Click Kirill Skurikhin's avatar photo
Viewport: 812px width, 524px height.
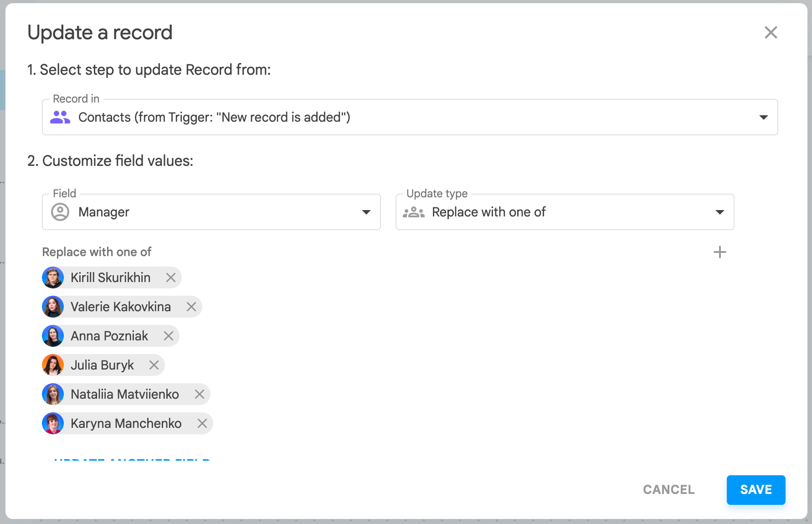(53, 277)
